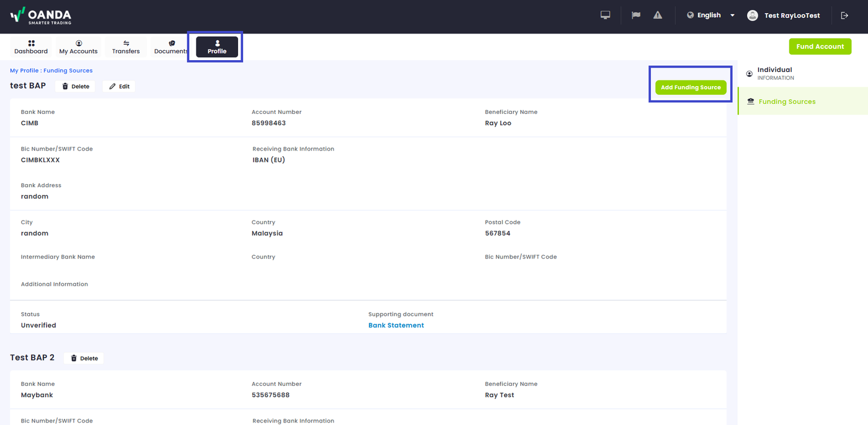The height and width of the screenshot is (425, 868).
Task: Click the Unverified status value
Action: click(38, 325)
